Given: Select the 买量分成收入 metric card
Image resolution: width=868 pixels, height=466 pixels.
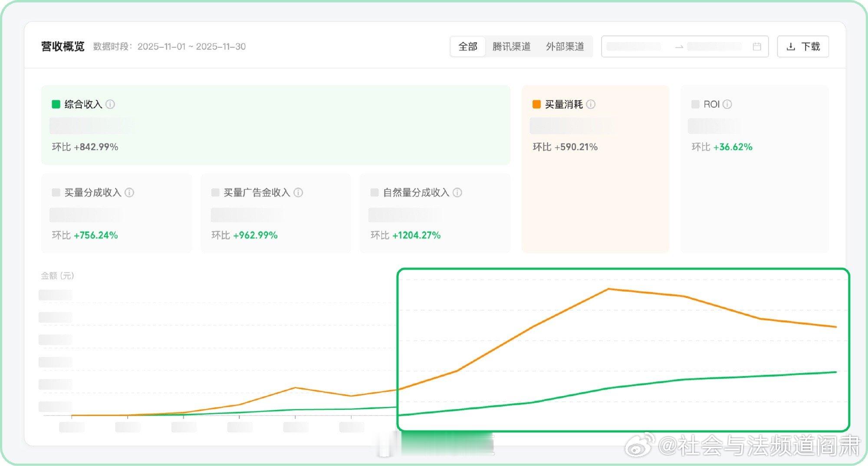Looking at the screenshot, I should point(116,213).
